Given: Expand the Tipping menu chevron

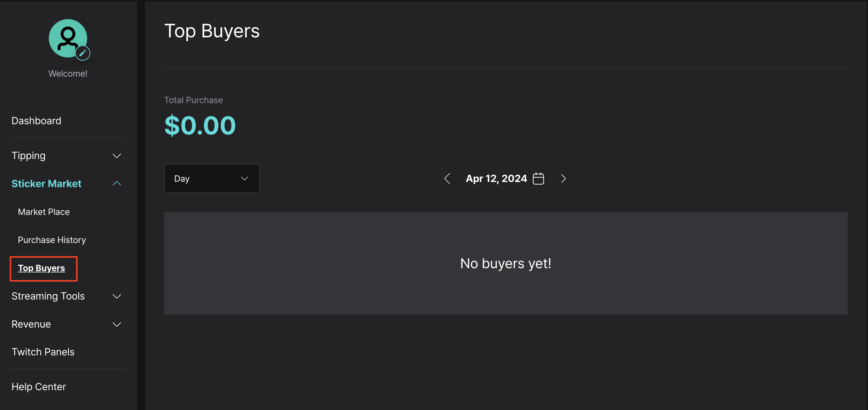Looking at the screenshot, I should 116,156.
